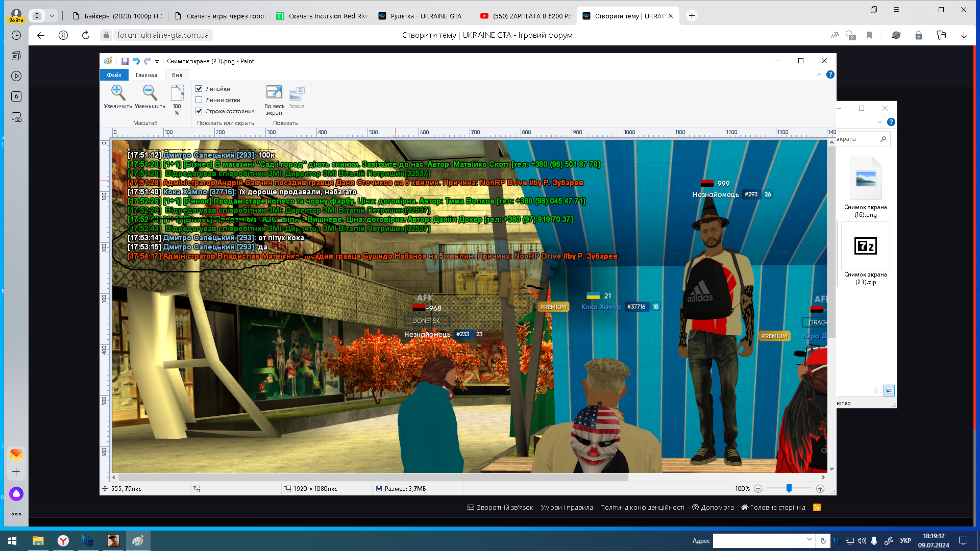Reload the browser page
This screenshot has height=551, width=980.
click(x=86, y=35)
